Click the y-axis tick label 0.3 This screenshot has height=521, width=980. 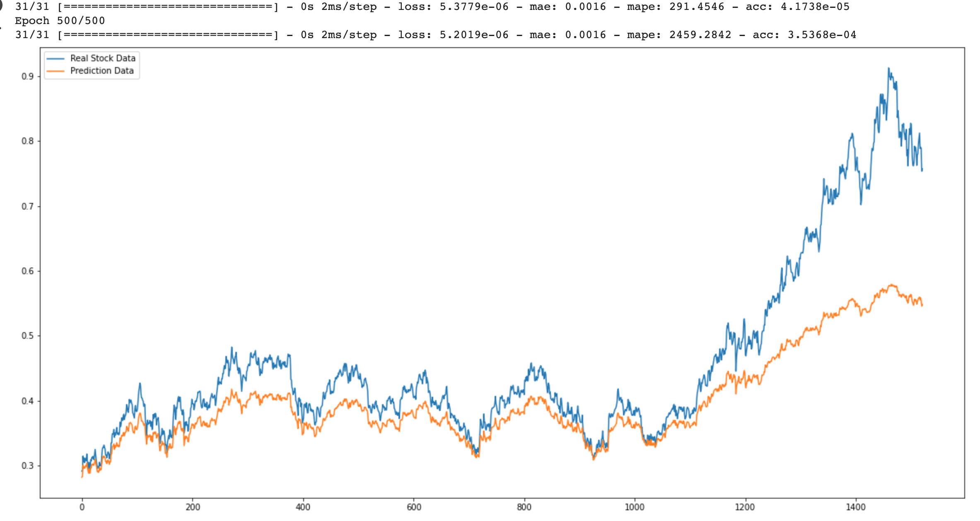point(27,466)
